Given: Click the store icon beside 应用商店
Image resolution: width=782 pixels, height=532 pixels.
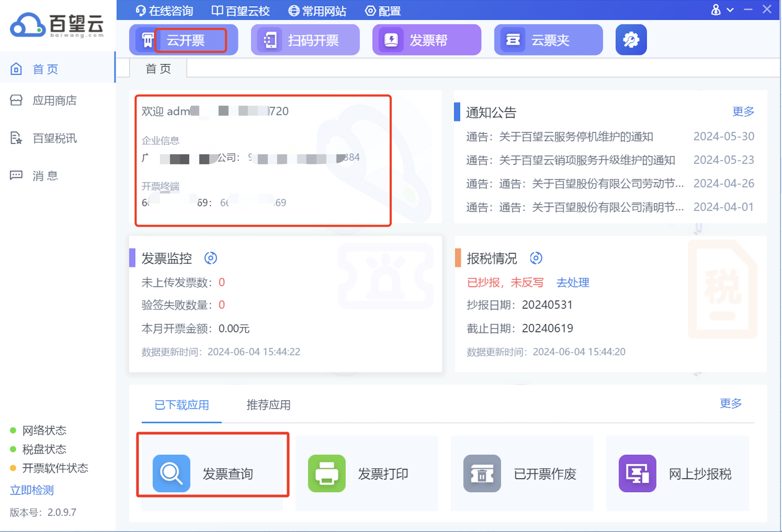Looking at the screenshot, I should 16,100.
